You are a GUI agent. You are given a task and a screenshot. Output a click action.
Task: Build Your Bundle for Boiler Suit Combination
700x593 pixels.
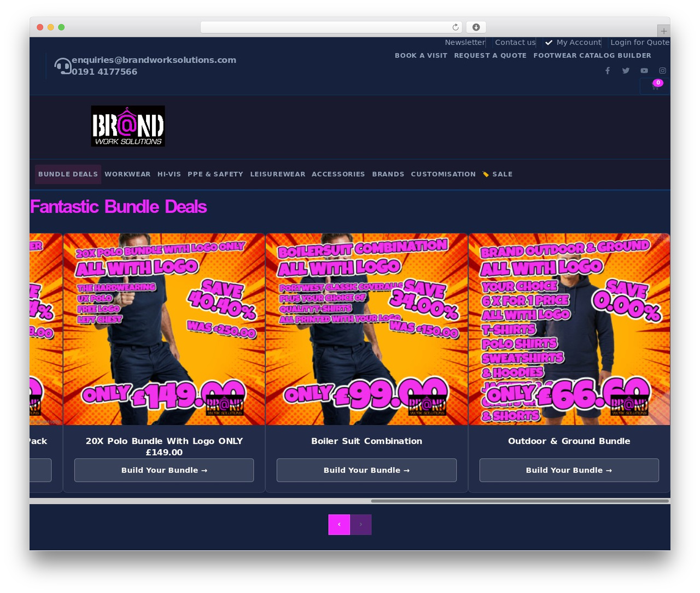tap(366, 470)
